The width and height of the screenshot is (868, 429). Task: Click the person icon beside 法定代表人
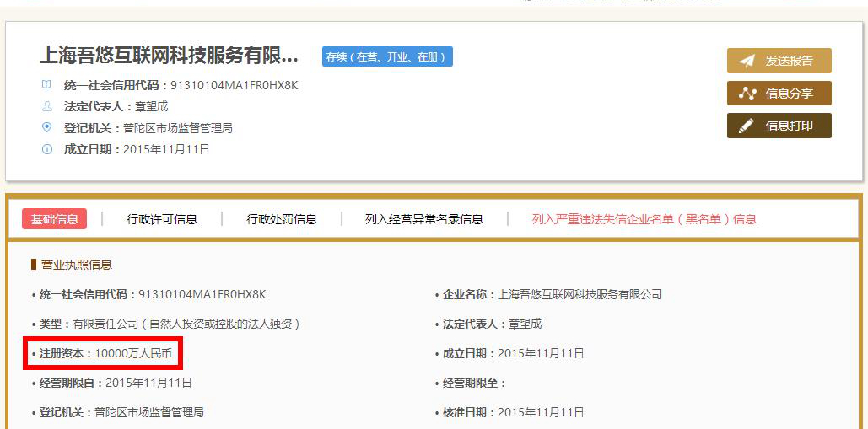pos(47,106)
